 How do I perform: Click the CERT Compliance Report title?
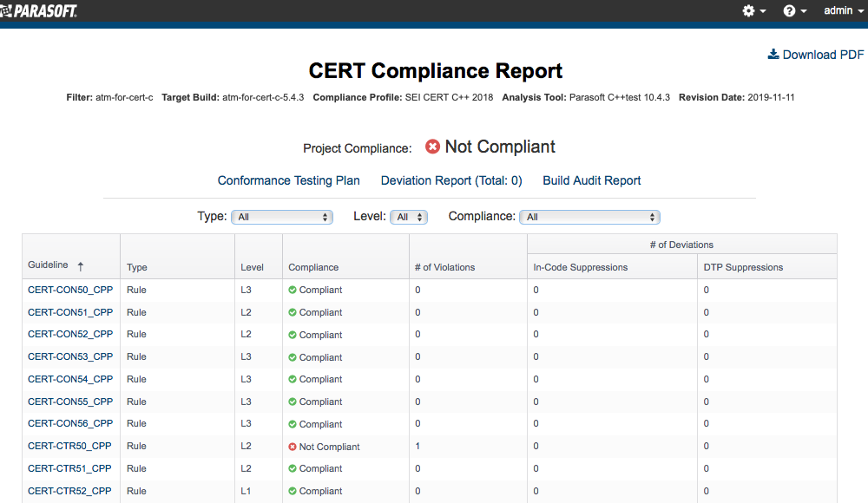(435, 71)
